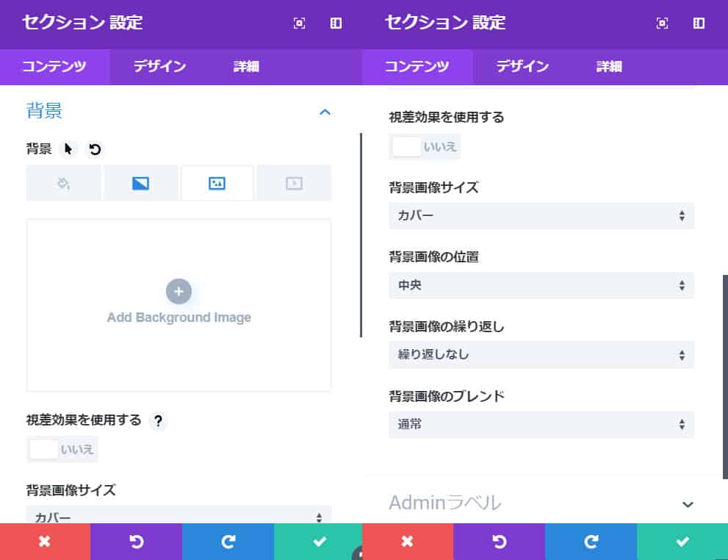The width and height of the screenshot is (728, 560).
Task: Click the セクション 設定 title in the right panel
Action: [445, 23]
